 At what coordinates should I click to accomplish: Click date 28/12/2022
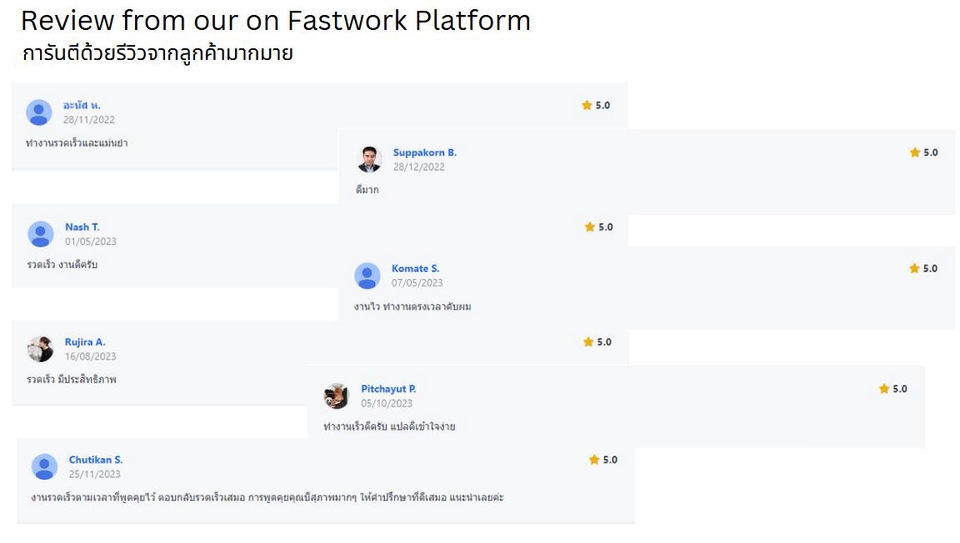tap(419, 167)
